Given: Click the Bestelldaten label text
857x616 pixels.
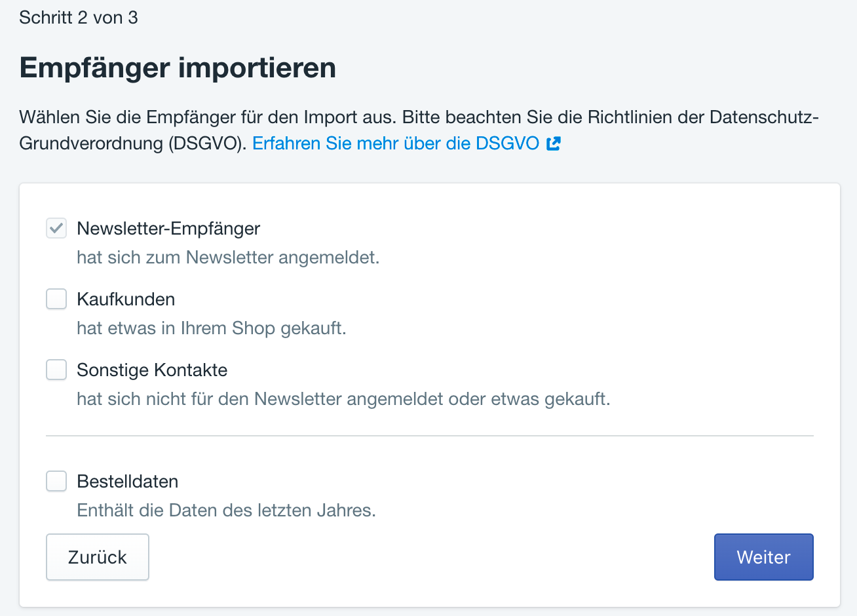Looking at the screenshot, I should coord(128,482).
